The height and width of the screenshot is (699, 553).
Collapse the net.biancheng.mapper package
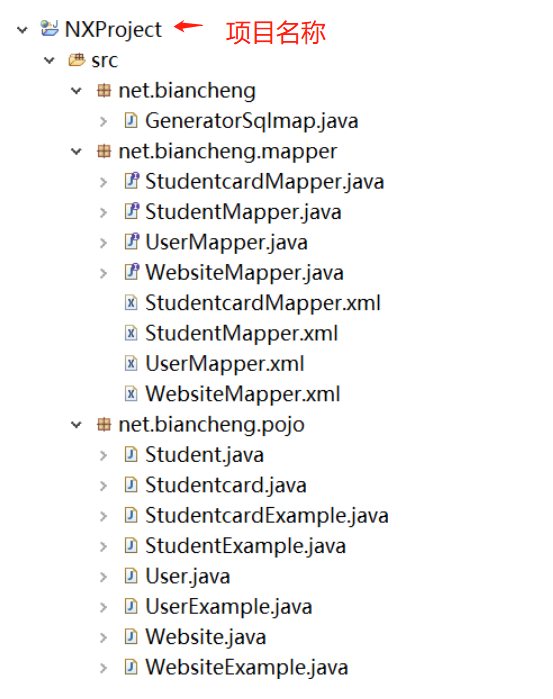(77, 152)
